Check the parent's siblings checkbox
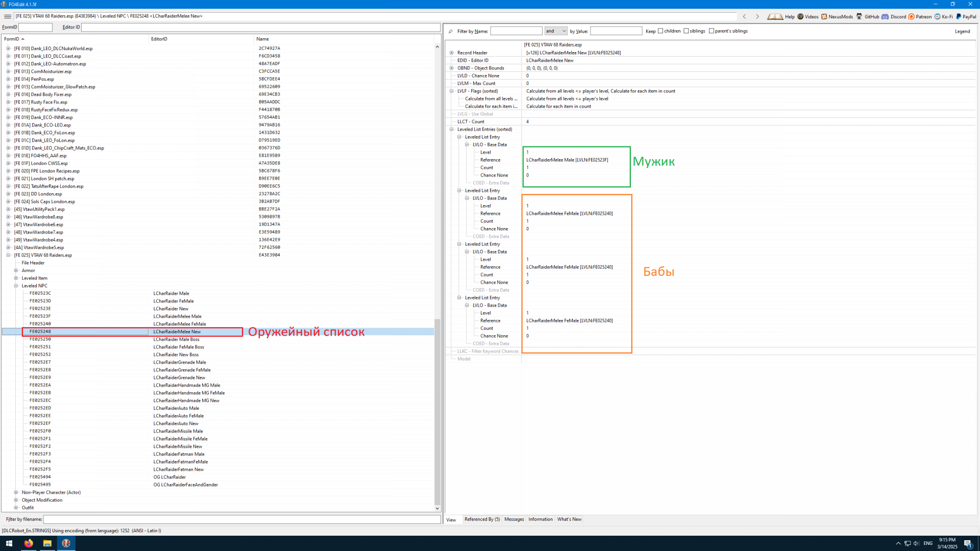This screenshot has width=980, height=551. pyautogui.click(x=712, y=31)
